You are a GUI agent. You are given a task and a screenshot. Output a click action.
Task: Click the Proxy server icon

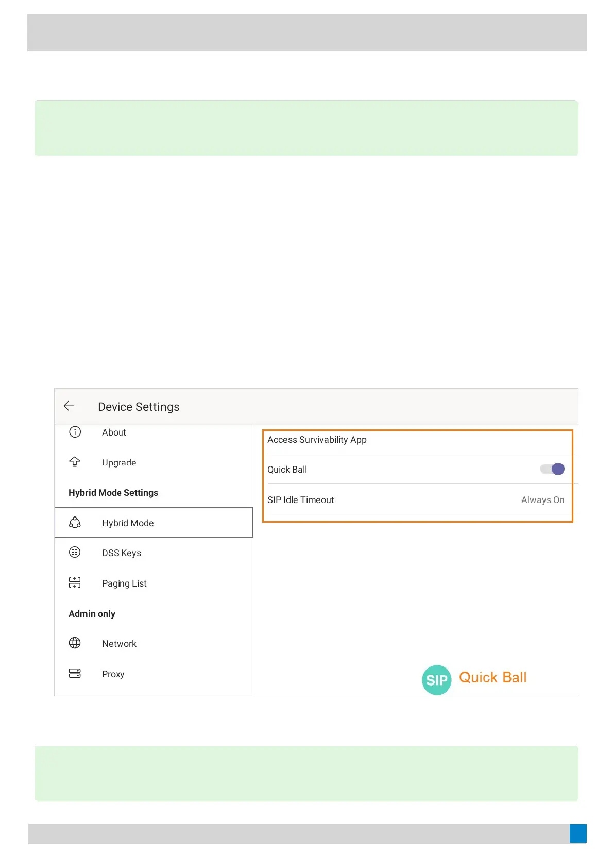pyautogui.click(x=75, y=674)
